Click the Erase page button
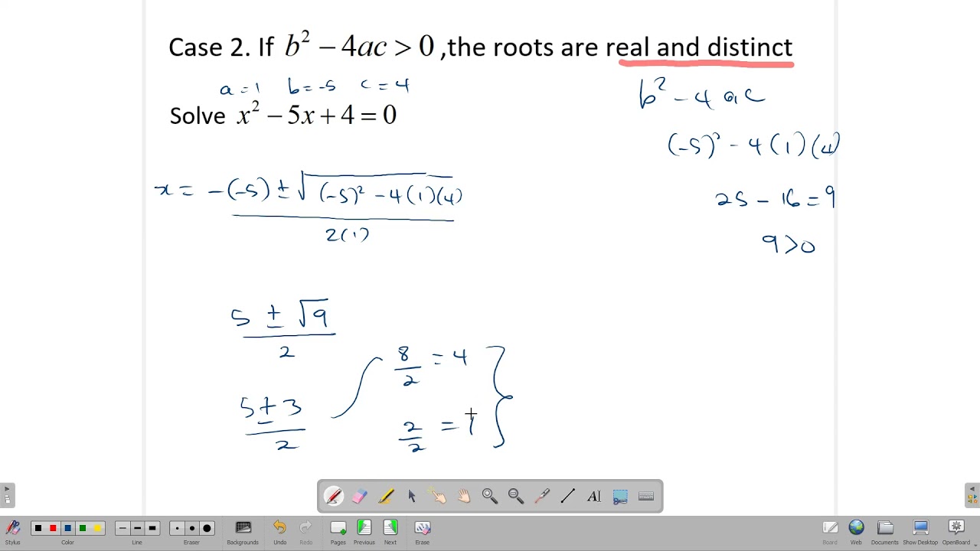 422,531
